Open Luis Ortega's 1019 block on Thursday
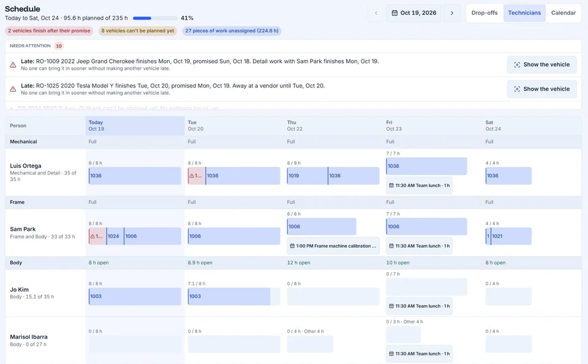Viewport: 588px width, 364px height. (307, 176)
